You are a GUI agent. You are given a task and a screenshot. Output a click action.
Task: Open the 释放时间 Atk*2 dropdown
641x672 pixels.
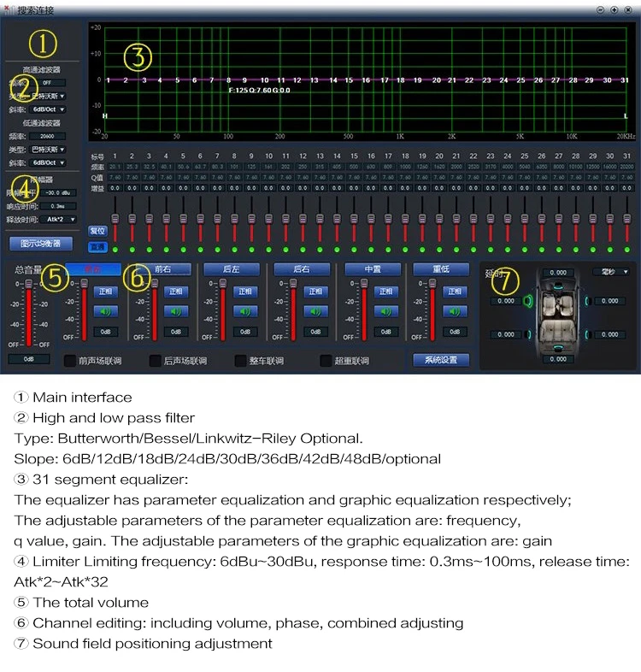pyautogui.click(x=59, y=220)
